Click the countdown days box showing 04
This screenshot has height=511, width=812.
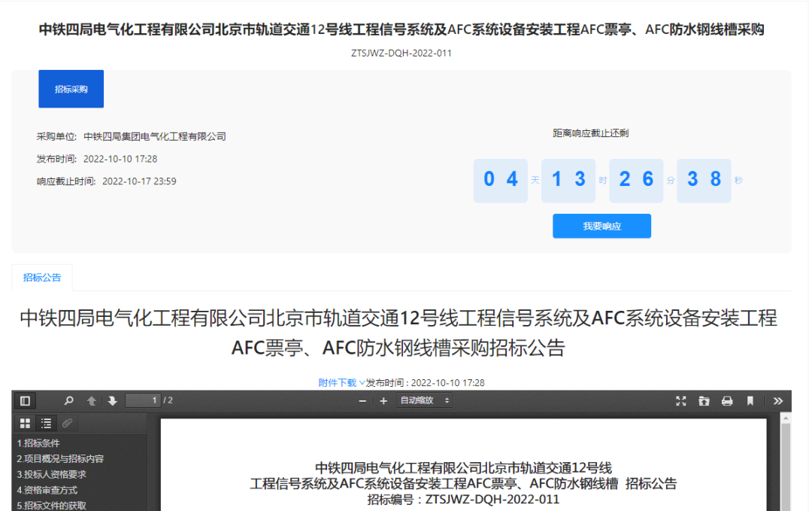(500, 181)
